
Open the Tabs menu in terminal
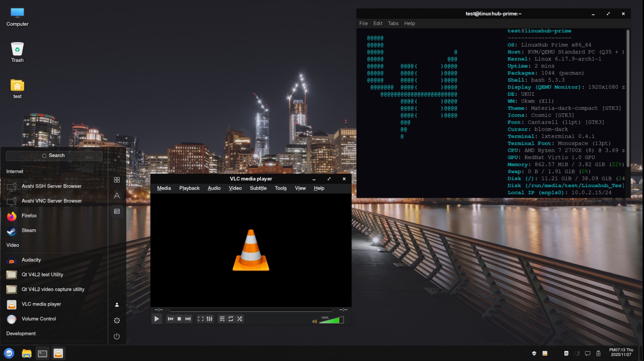point(393,23)
